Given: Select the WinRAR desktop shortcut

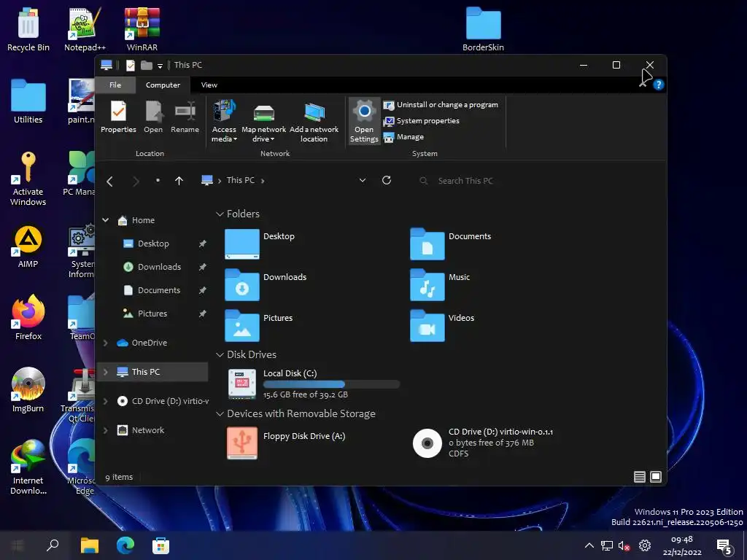Looking at the screenshot, I should coord(142,29).
